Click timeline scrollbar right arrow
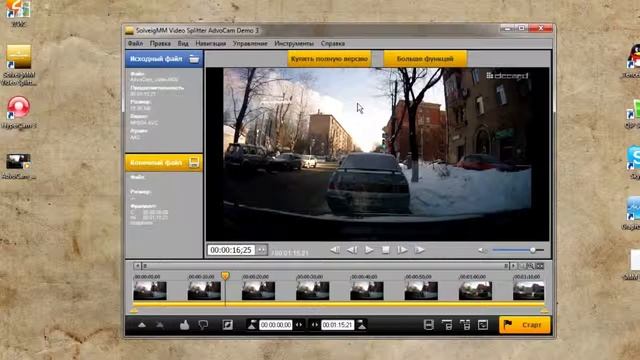This screenshot has height=360, width=640. 513,266
